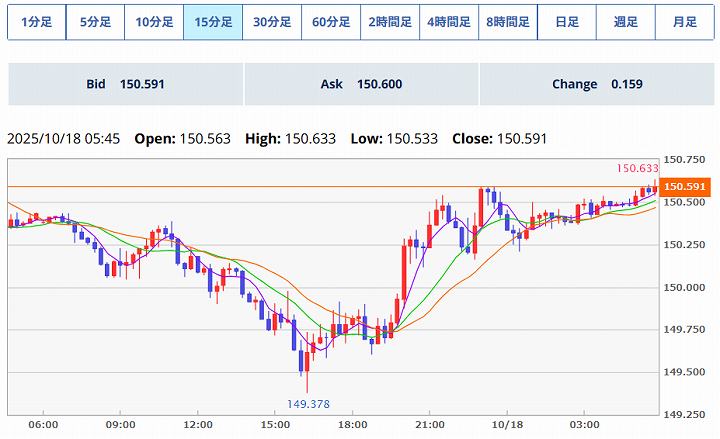Select the 2時間足 interval tab
The image size is (720, 439).
coord(390,21)
